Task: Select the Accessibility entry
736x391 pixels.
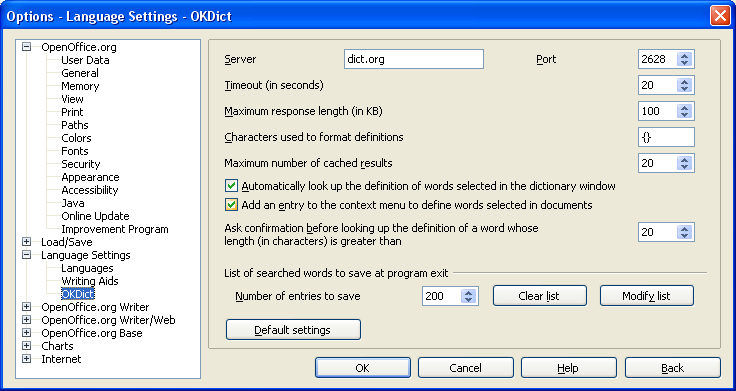Action: click(x=89, y=190)
